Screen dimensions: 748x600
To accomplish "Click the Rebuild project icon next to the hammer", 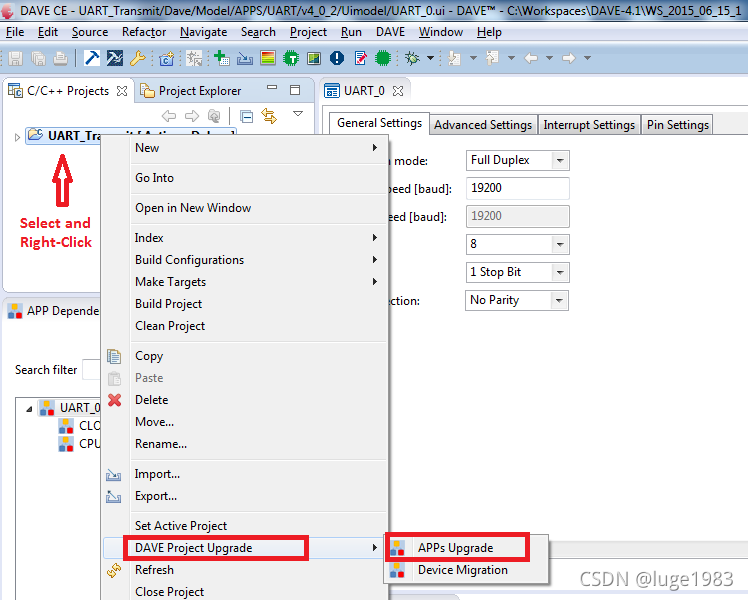I will (114, 58).
